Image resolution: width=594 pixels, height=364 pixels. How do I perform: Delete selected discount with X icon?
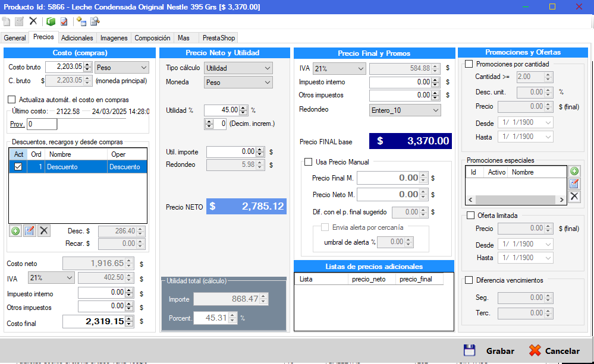(44, 231)
